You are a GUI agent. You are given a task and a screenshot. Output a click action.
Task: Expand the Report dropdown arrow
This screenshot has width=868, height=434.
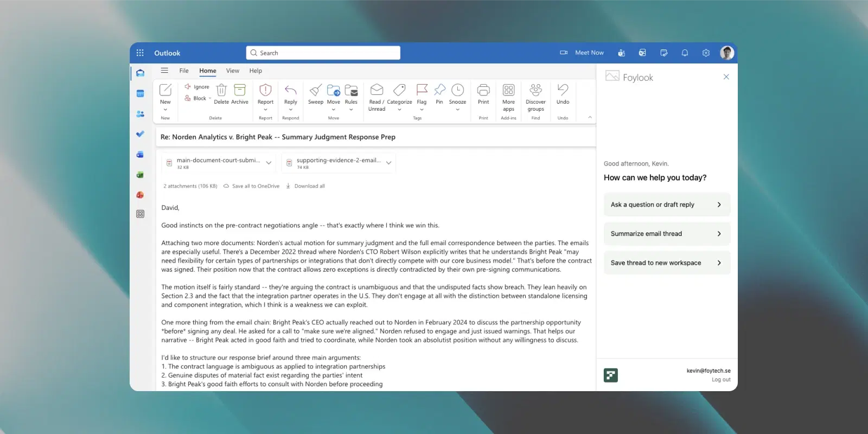[265, 110]
